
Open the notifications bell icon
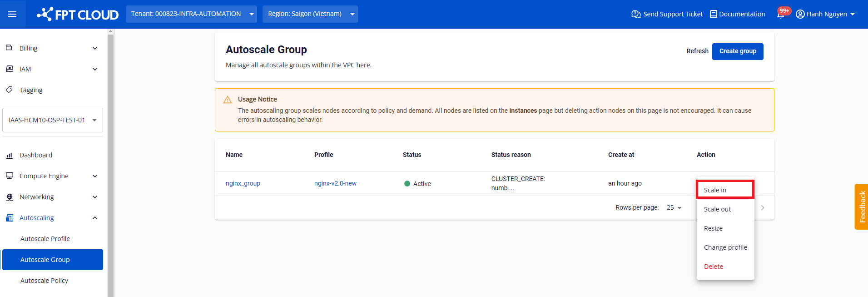(x=781, y=14)
